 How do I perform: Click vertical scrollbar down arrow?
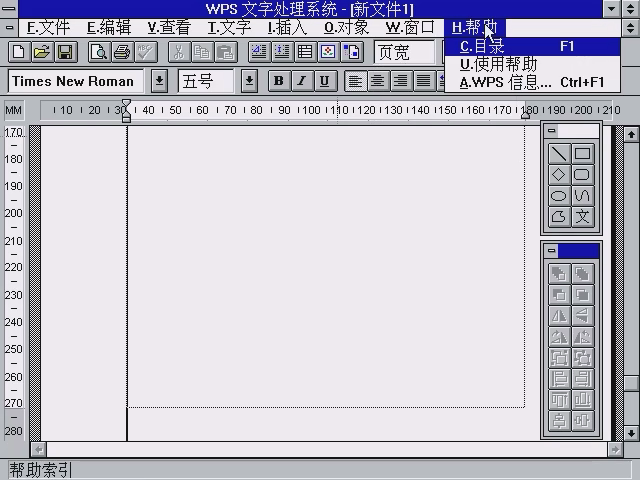pos(631,433)
